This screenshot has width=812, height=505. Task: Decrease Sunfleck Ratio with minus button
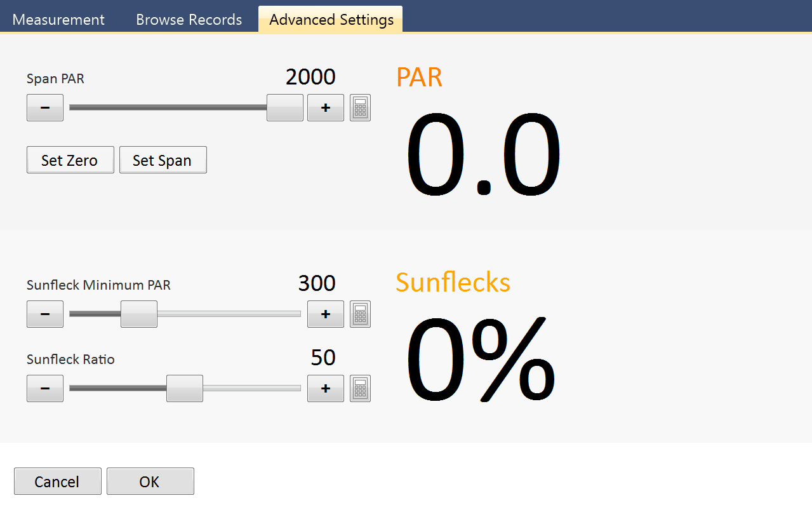tap(45, 388)
